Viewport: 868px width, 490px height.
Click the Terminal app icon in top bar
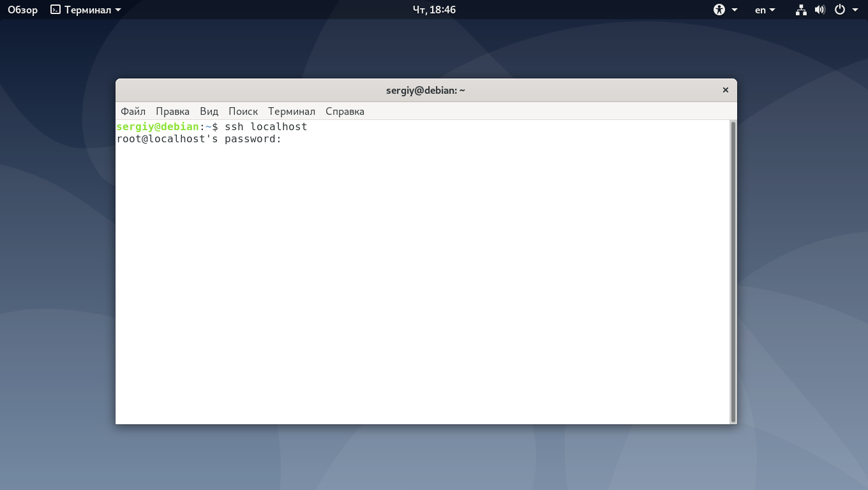pyautogui.click(x=56, y=10)
